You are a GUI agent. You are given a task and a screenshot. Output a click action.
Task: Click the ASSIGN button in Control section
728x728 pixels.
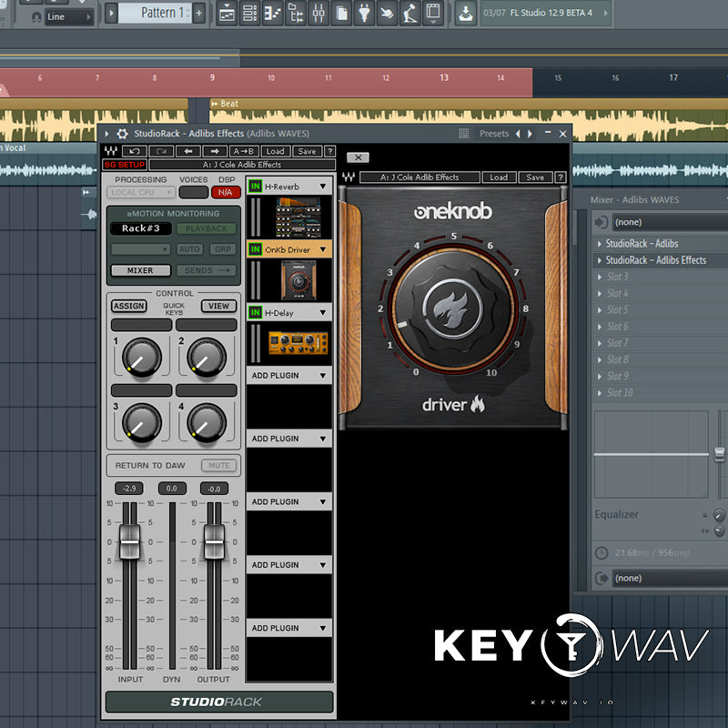129,306
